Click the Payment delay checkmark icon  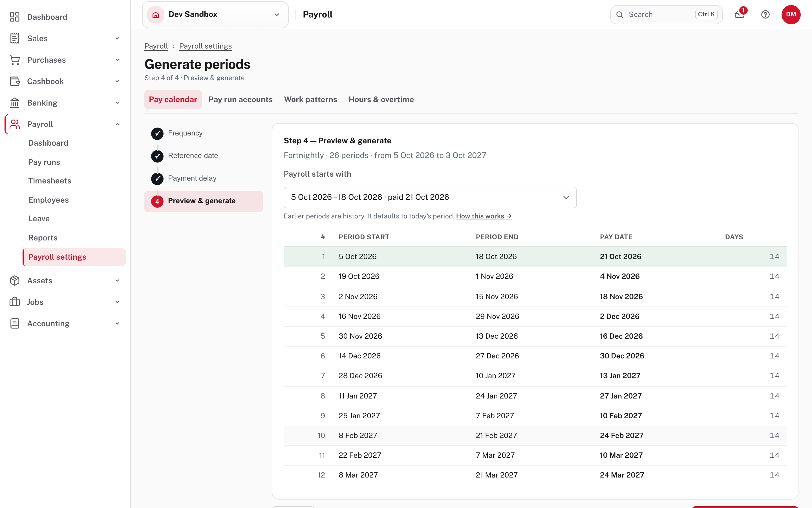tap(157, 178)
